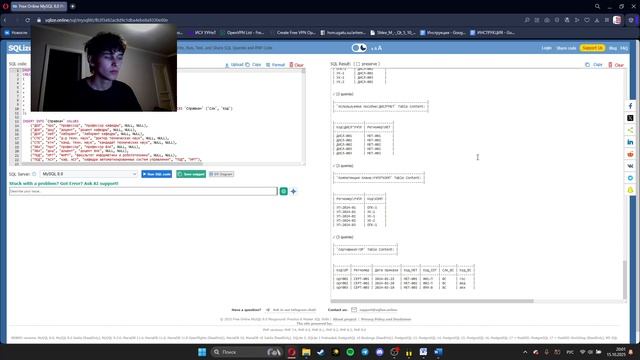Viewport: 640px width, 360px height.
Task: Open the SQL Server version dropdown
Action: point(89,174)
